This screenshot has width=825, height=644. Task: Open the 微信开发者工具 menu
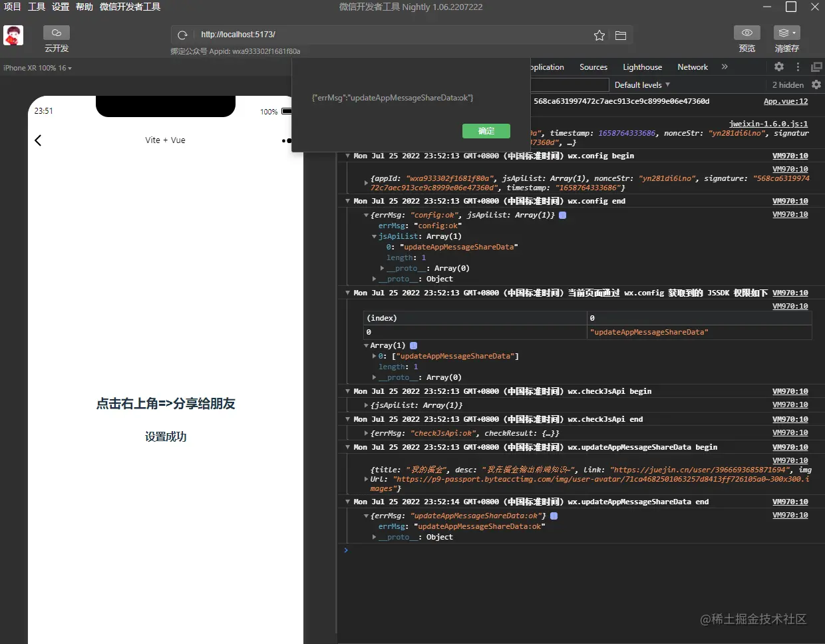tap(130, 7)
